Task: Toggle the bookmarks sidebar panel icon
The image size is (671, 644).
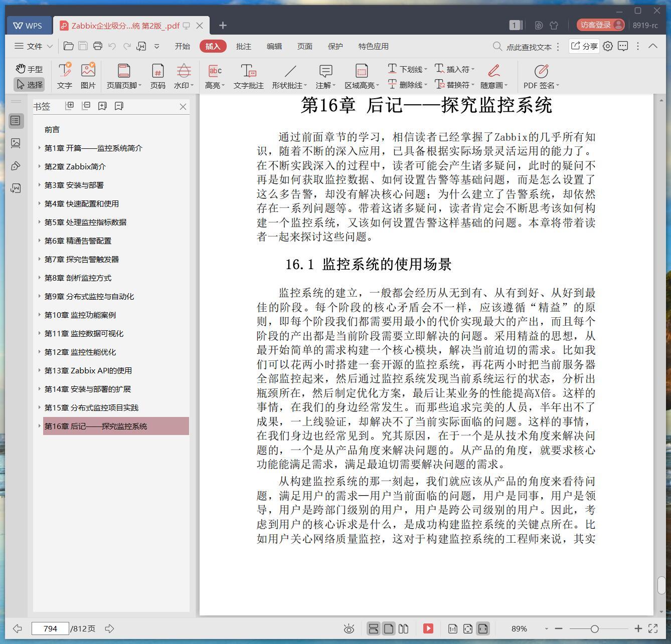Action: point(16,121)
